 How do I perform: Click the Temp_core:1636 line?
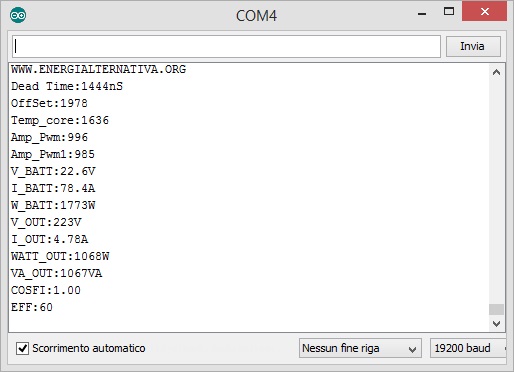[x=60, y=120]
